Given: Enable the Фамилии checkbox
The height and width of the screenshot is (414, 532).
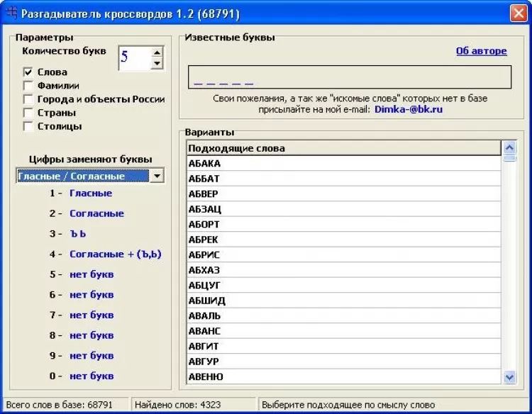Looking at the screenshot, I should (28, 86).
